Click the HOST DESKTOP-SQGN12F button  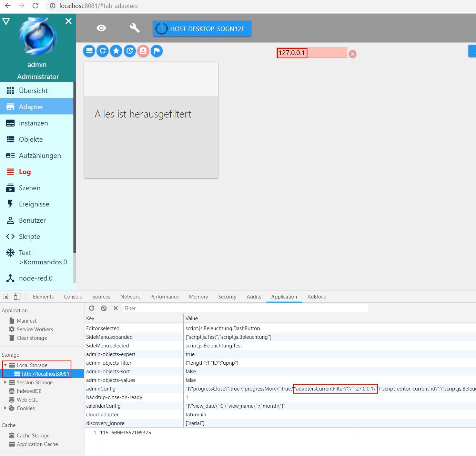202,29
